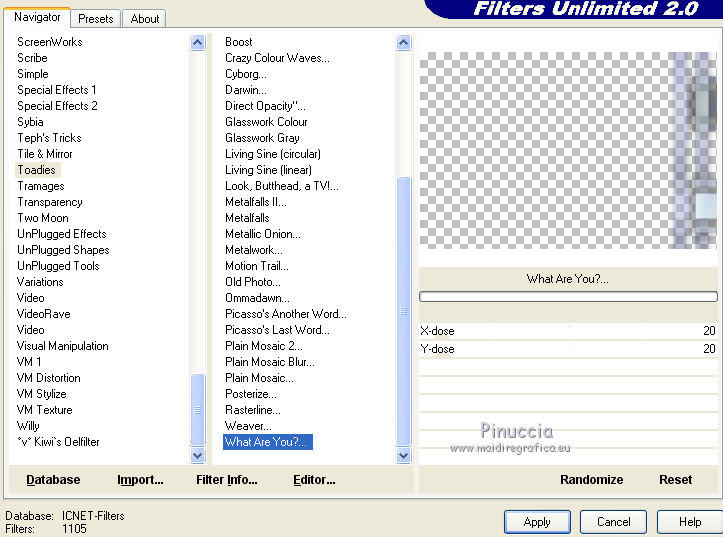Click the down arrow of the filter list scrollbar

coord(403,455)
